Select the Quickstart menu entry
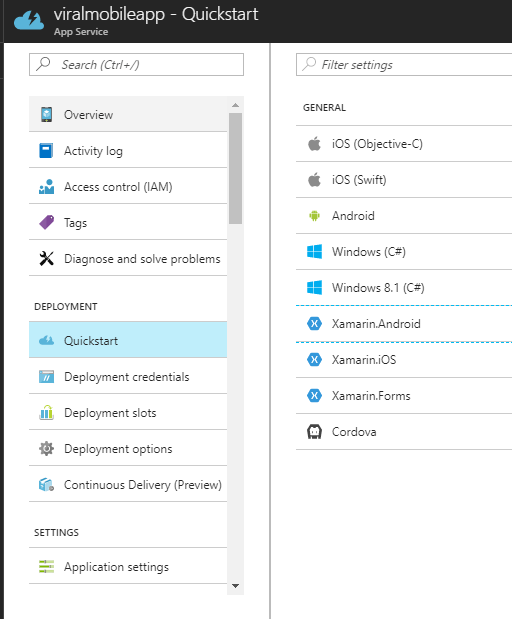The width and height of the screenshot is (512, 619). [128, 340]
